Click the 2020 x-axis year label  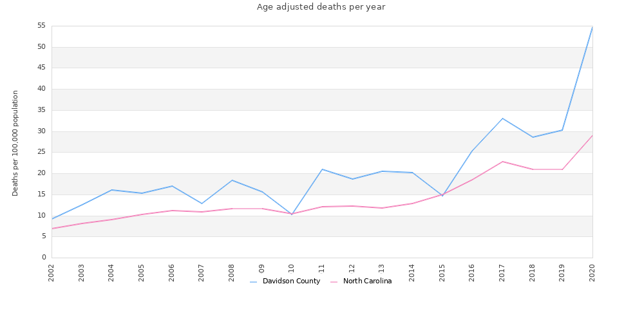[x=592, y=272]
